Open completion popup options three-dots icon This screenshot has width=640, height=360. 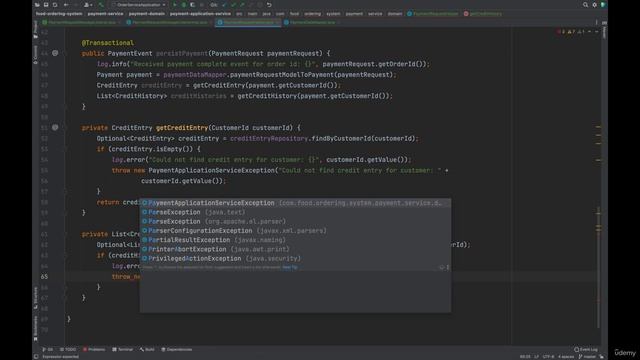(x=448, y=267)
